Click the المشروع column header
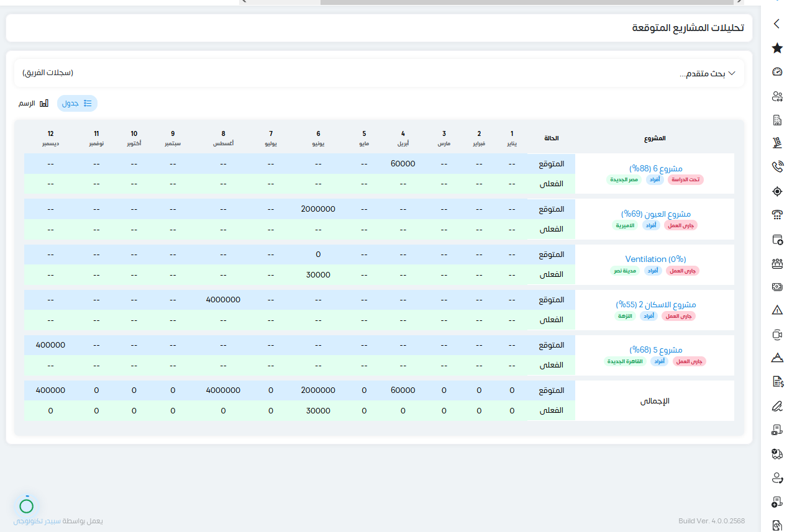Image resolution: width=792 pixels, height=532 pixels. click(655, 138)
